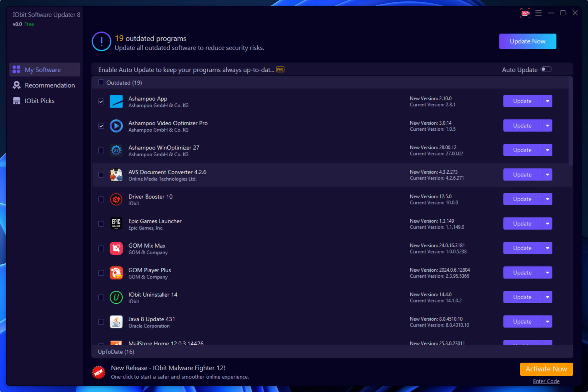Open the hamburger menu
Image resolution: width=588 pixels, height=392 pixels.
tap(539, 13)
